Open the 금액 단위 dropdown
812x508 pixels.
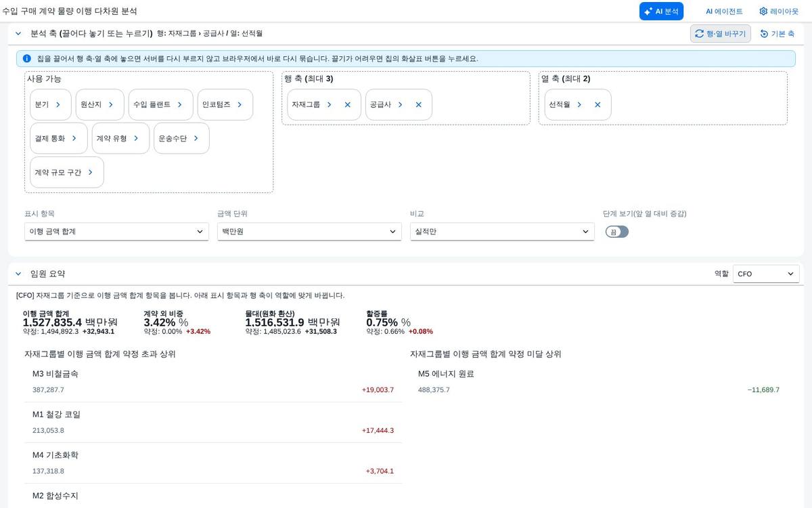tap(309, 232)
